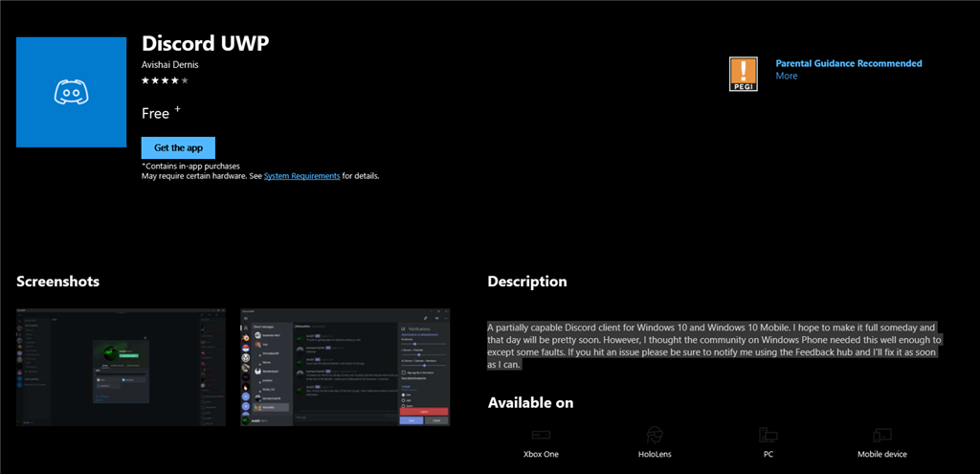Click the Available on heading
Image resolution: width=980 pixels, height=474 pixels.
530,402
